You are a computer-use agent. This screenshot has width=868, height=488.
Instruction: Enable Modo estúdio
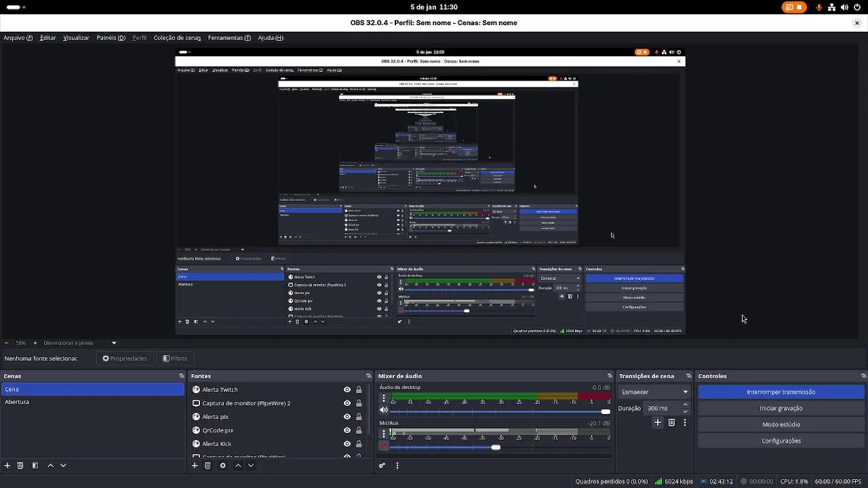point(781,424)
